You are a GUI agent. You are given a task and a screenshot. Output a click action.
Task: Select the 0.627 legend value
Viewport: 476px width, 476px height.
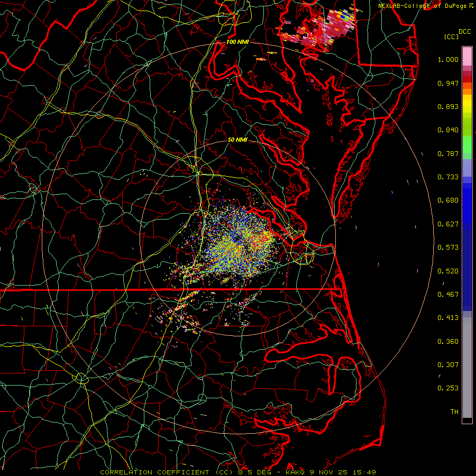[x=448, y=224]
